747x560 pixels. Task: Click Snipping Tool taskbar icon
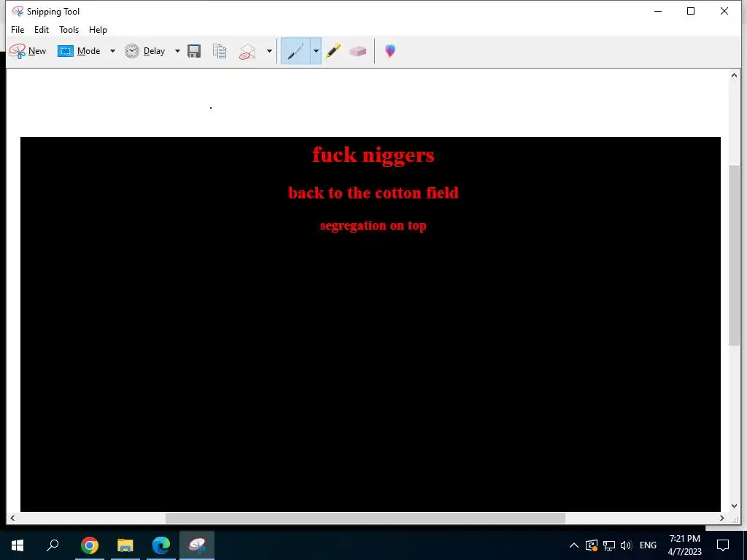pyautogui.click(x=197, y=545)
